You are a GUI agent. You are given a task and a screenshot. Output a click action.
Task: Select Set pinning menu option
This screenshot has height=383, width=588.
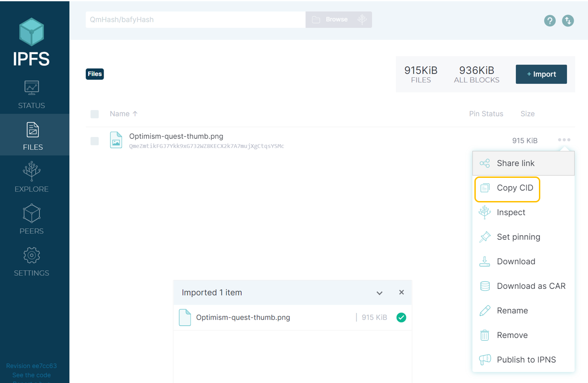tap(518, 237)
